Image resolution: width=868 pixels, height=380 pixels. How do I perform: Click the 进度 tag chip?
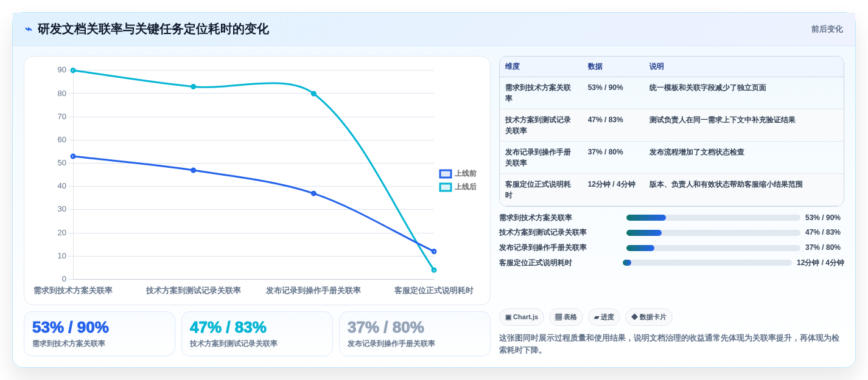tap(604, 317)
